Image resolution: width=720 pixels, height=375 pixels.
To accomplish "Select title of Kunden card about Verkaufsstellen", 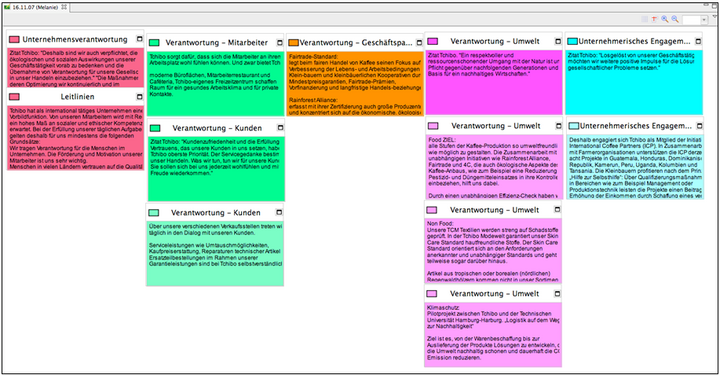I will point(216,213).
